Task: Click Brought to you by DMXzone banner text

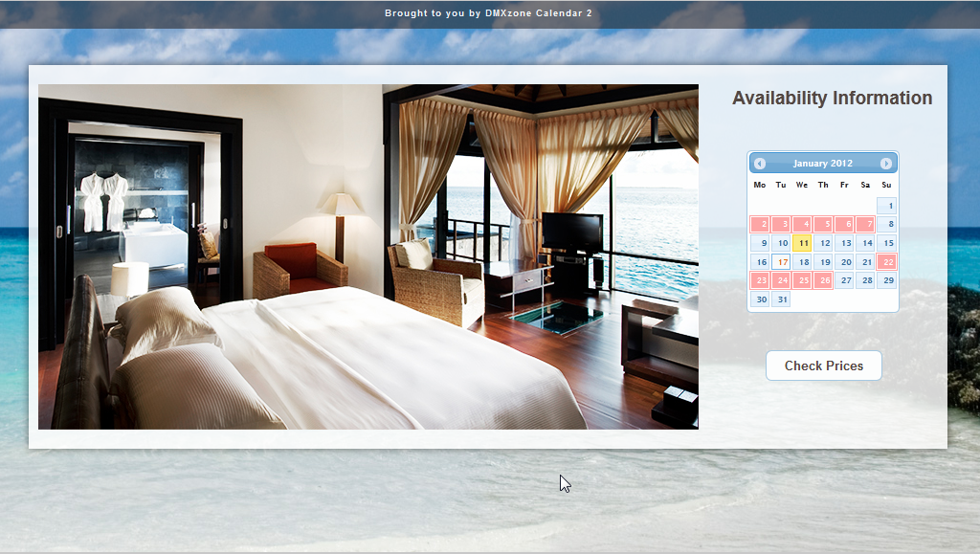Action: pyautogui.click(x=488, y=13)
